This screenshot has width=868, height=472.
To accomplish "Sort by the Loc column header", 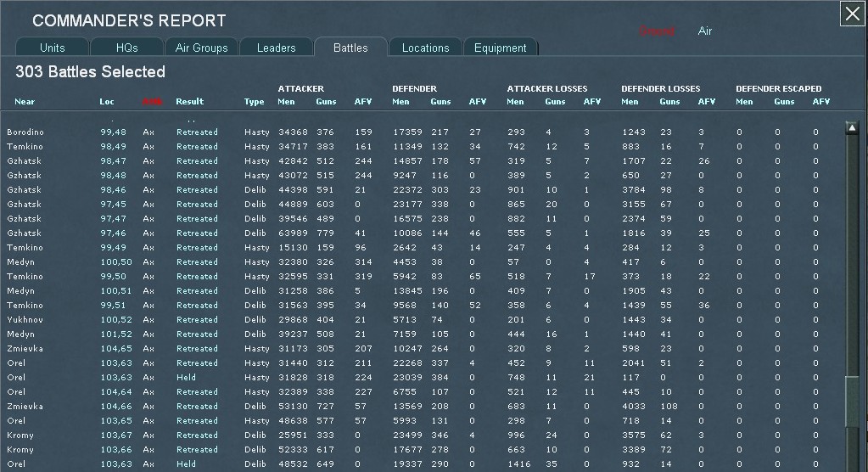I will tap(106, 102).
